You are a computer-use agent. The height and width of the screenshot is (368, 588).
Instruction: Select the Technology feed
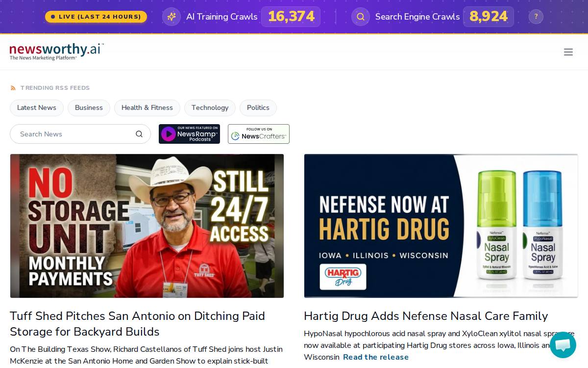[210, 108]
